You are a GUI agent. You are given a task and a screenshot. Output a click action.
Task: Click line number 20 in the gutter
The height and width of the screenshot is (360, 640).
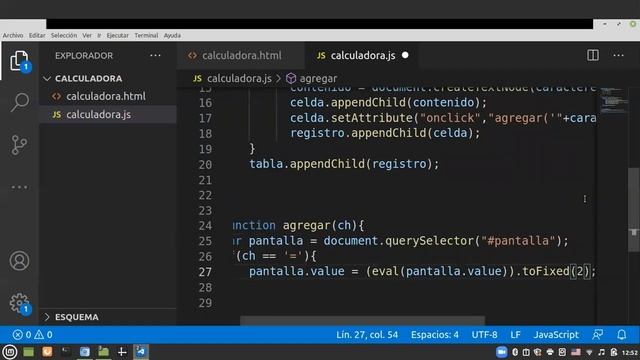pos(205,164)
